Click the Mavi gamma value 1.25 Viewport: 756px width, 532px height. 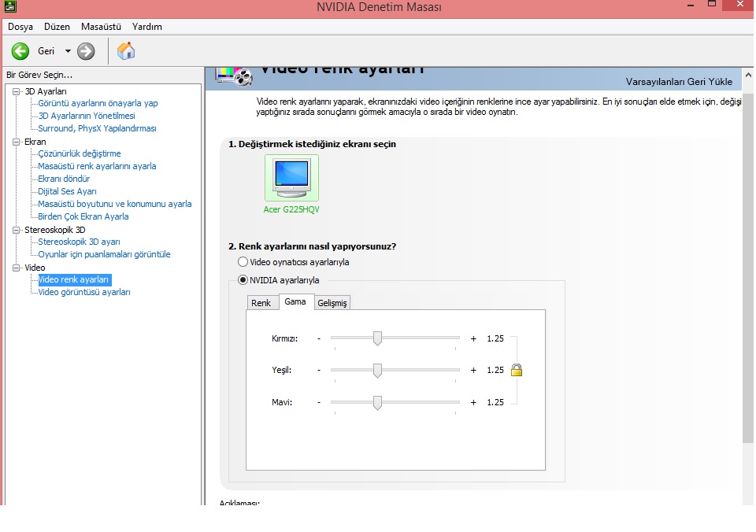pos(495,402)
